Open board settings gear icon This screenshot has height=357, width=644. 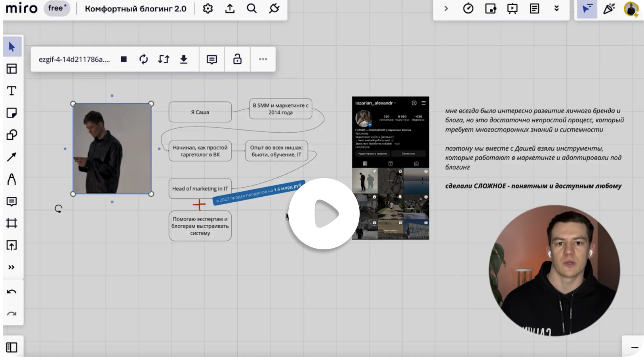coord(208,9)
